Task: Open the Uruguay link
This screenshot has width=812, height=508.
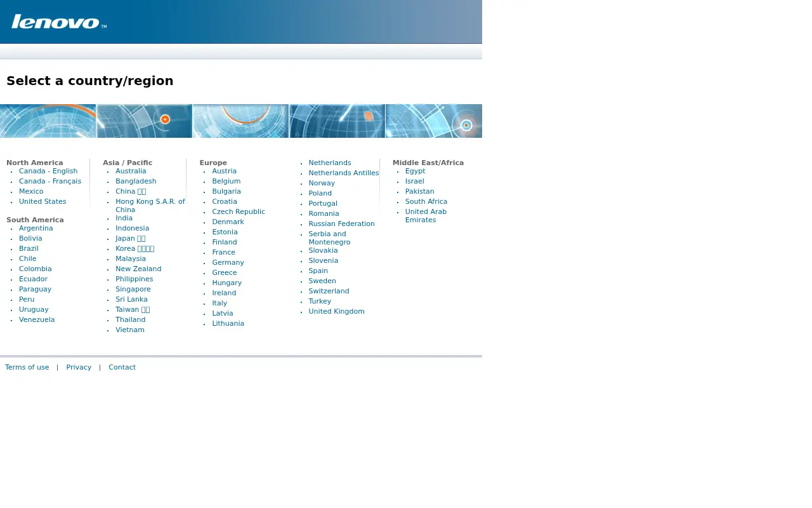Action: click(x=34, y=309)
